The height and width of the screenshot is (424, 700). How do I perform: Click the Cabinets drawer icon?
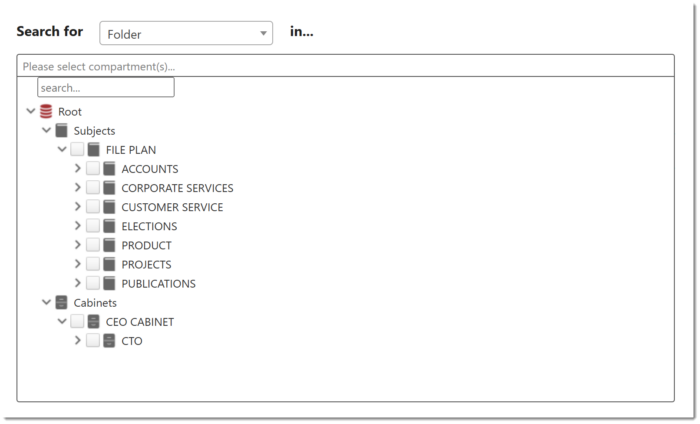[x=62, y=303]
